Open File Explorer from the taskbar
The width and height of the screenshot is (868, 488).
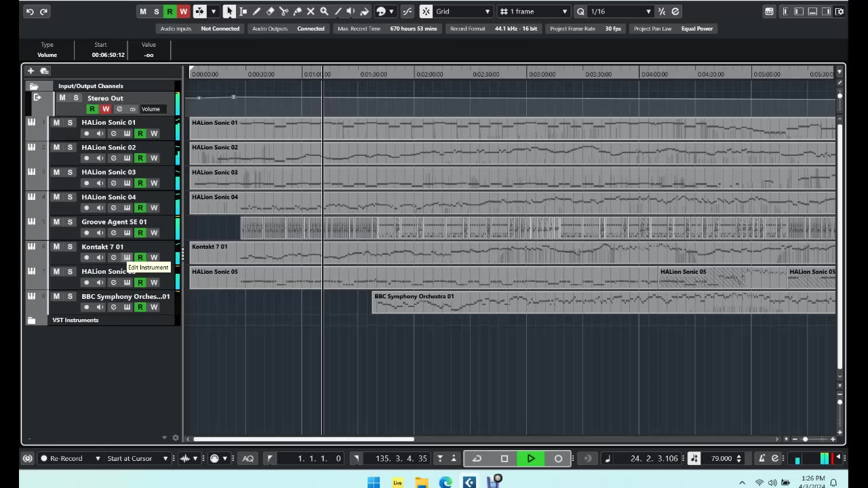point(422,482)
